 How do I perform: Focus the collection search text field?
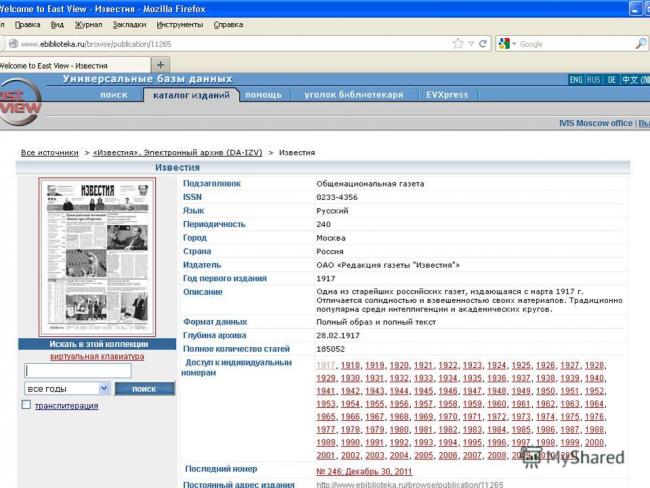[x=78, y=371]
